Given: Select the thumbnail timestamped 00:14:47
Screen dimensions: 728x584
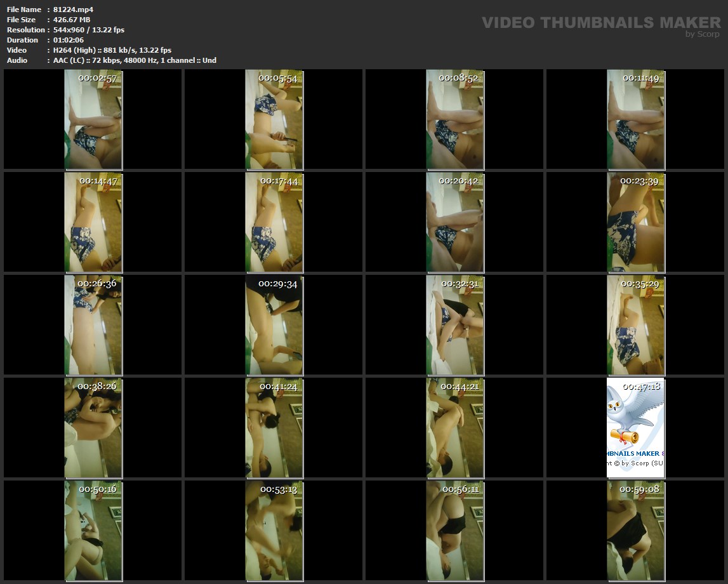Looking at the screenshot, I should [93, 222].
